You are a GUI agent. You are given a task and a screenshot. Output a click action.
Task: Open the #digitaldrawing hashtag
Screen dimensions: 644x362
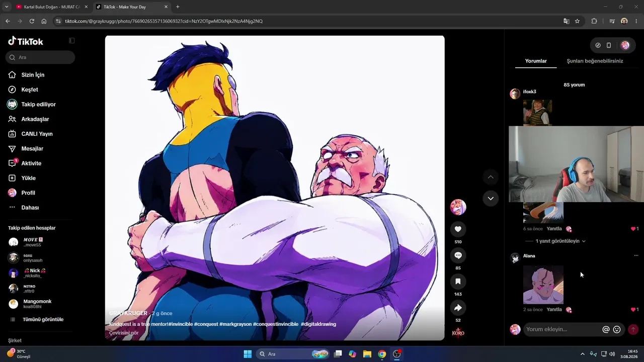click(318, 324)
